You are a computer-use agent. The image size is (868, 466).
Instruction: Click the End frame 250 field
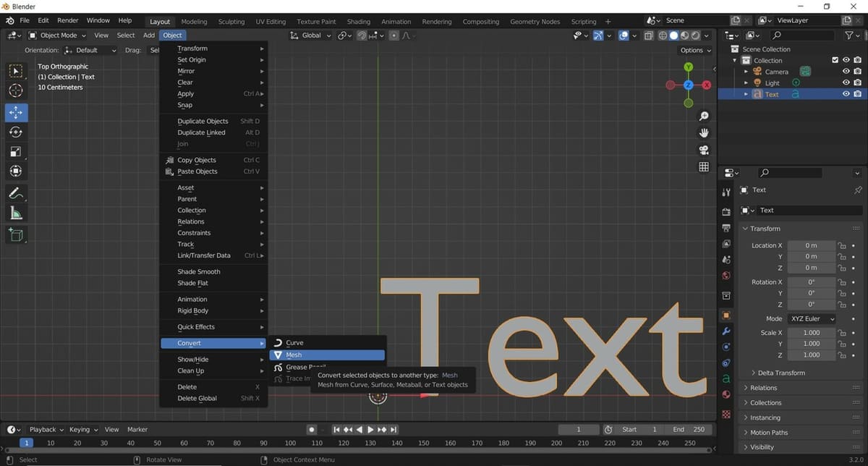pos(689,429)
